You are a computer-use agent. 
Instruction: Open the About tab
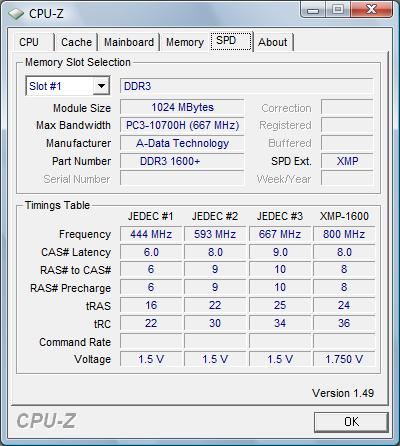point(273,42)
